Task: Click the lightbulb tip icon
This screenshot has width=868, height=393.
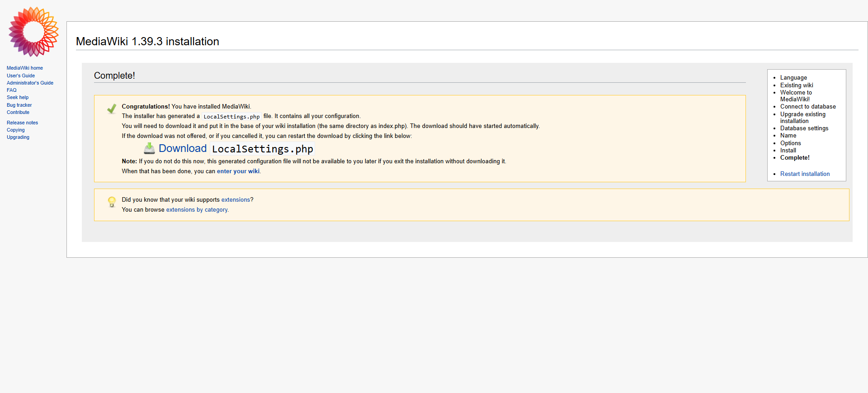Action: 112,202
